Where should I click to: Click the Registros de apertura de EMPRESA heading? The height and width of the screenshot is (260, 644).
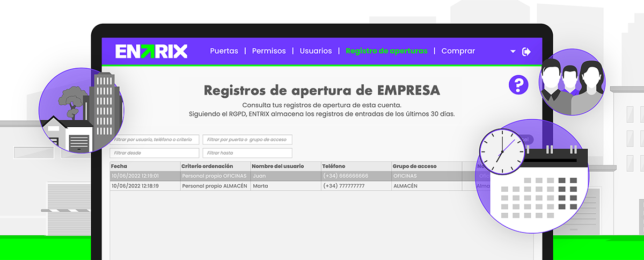tap(322, 90)
